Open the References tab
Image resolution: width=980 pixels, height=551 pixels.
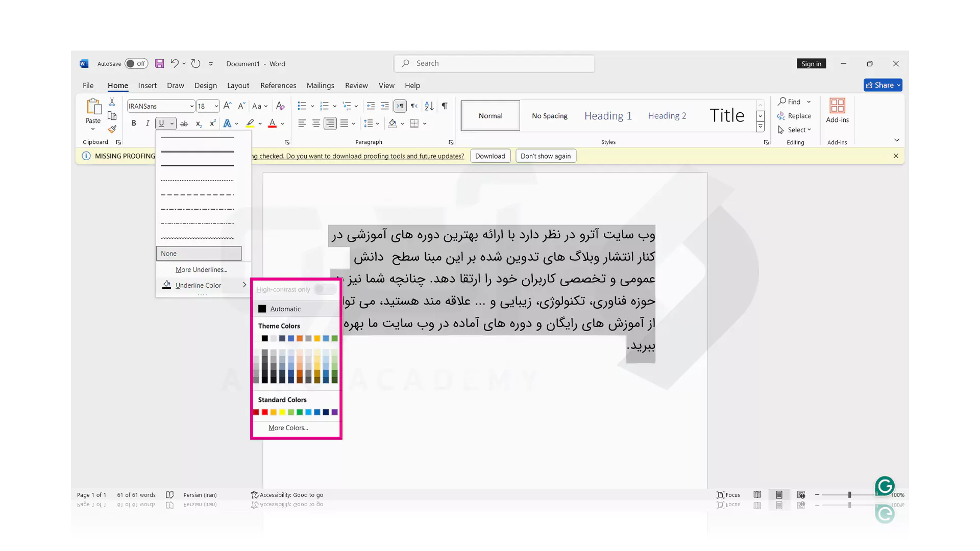pos(278,85)
